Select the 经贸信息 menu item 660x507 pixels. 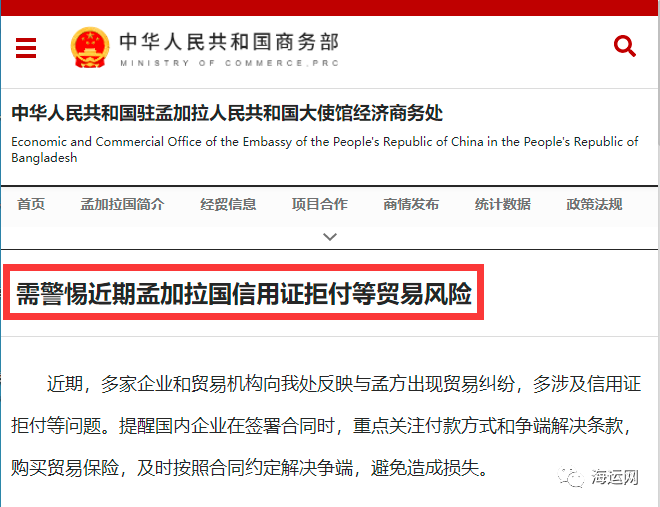[228, 204]
